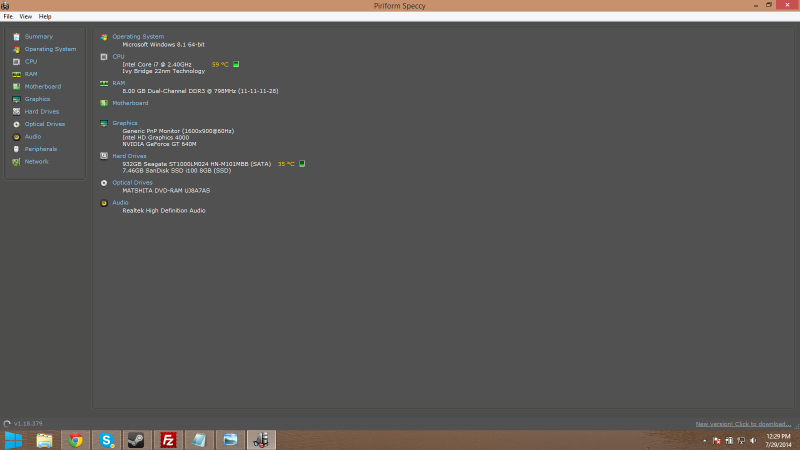Open the Peripherals mouse icon in sidebar
This screenshot has width=800, height=450.
16,149
